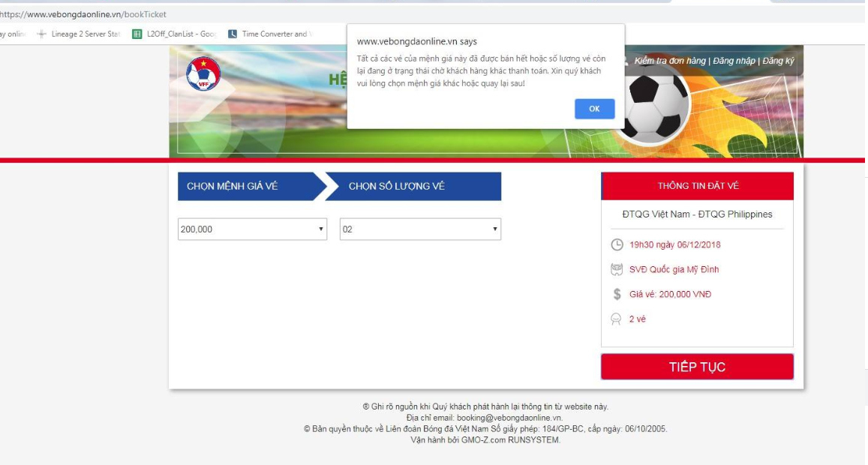868x465 pixels.
Task: Click the stadium icon next to SVĐ Mỹ Đình
Action: click(x=617, y=269)
